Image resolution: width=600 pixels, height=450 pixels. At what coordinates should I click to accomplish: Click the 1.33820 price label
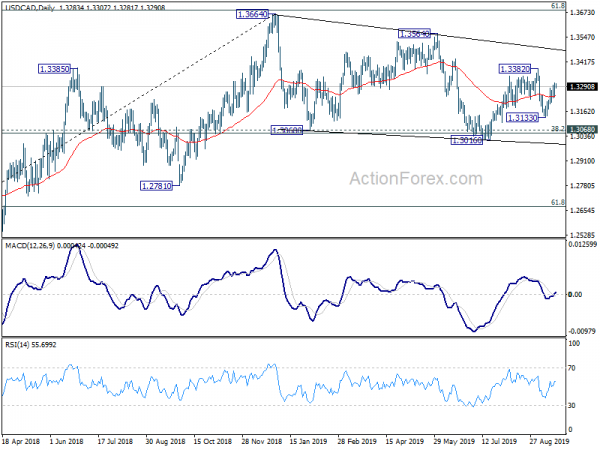pyautogui.click(x=515, y=69)
